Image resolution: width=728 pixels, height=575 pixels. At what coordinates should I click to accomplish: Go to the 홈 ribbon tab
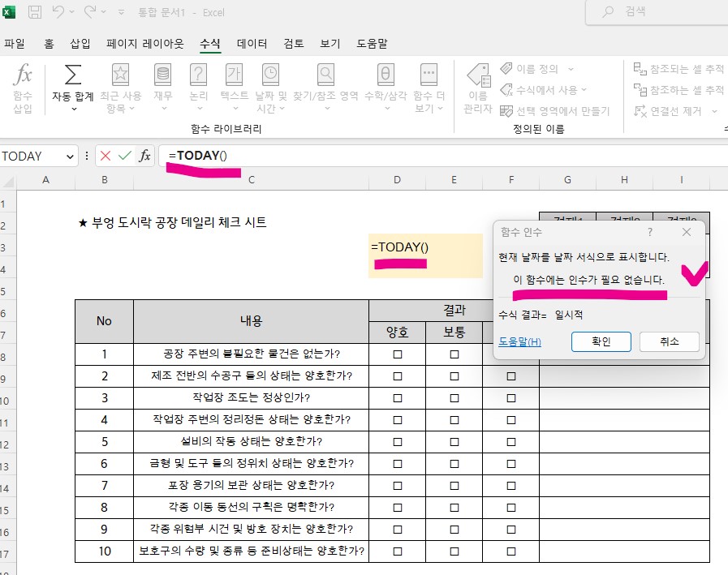[49, 44]
